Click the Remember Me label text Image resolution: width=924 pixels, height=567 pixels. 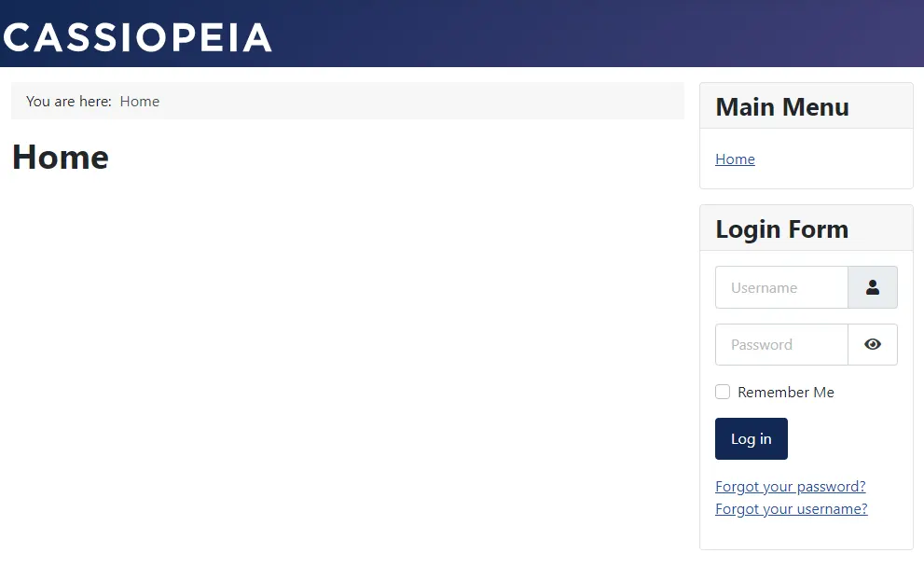point(786,393)
